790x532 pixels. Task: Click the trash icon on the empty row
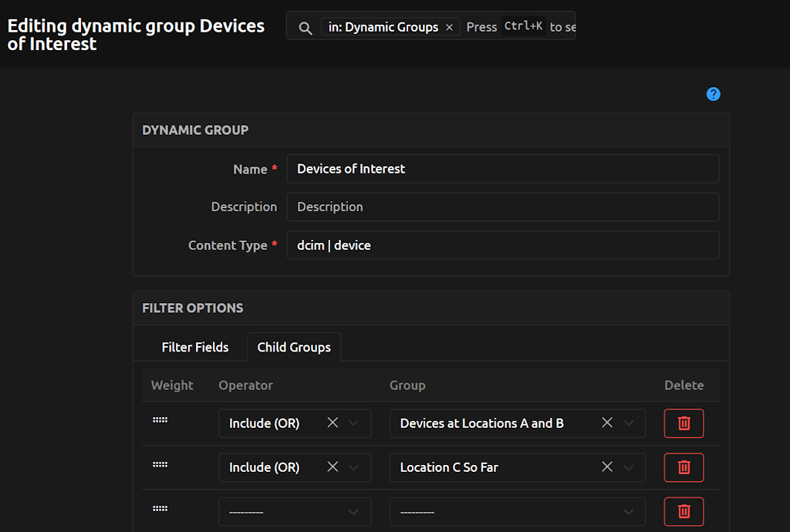coord(684,511)
